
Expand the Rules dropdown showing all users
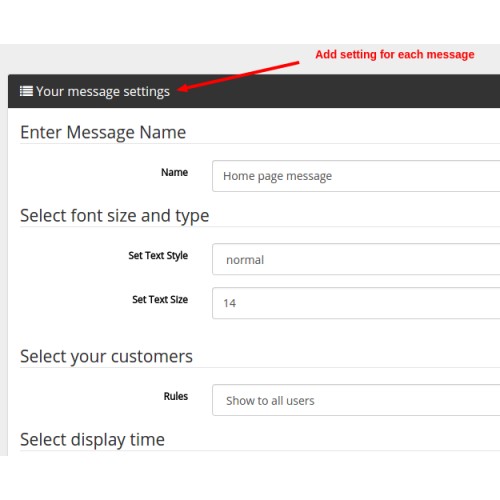(x=356, y=400)
